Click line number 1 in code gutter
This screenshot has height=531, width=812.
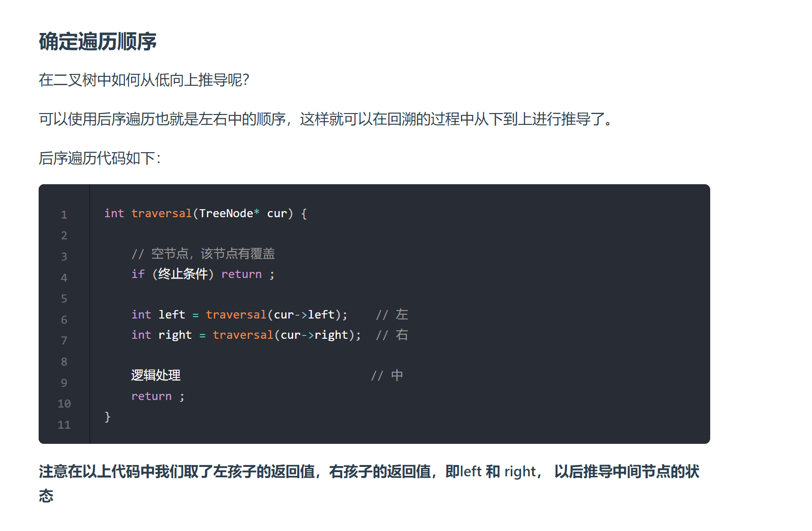(x=64, y=215)
